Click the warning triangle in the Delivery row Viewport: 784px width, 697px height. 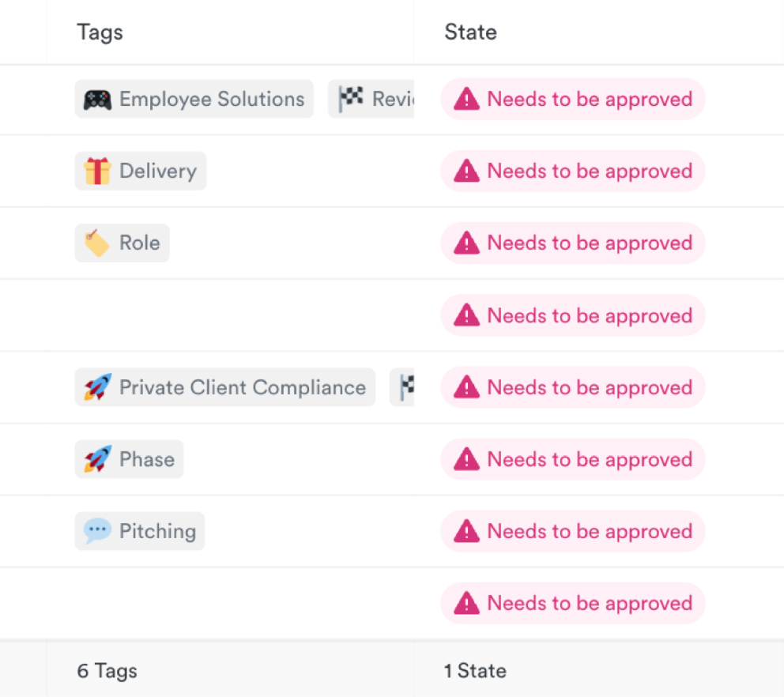(466, 171)
